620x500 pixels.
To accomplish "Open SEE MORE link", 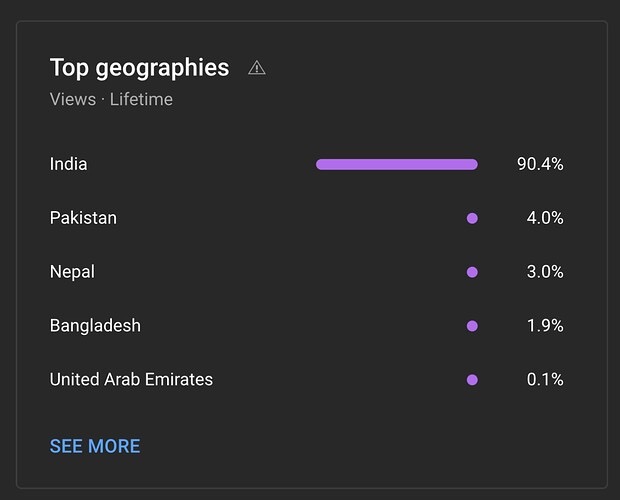I will [x=95, y=446].
